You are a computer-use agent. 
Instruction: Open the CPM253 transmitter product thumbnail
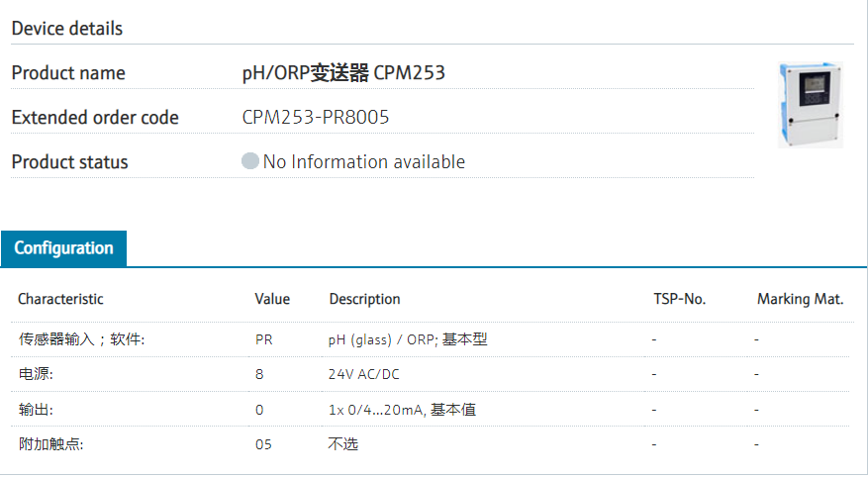(810, 105)
